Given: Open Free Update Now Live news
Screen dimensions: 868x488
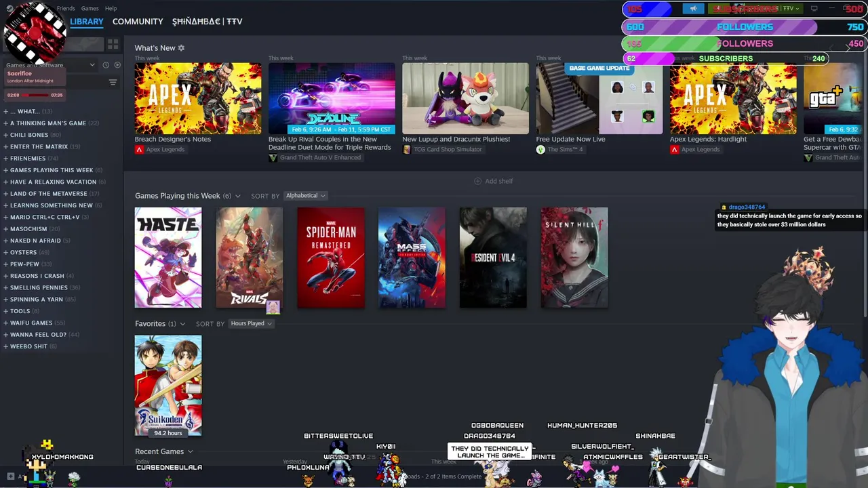Looking at the screenshot, I should [x=570, y=139].
